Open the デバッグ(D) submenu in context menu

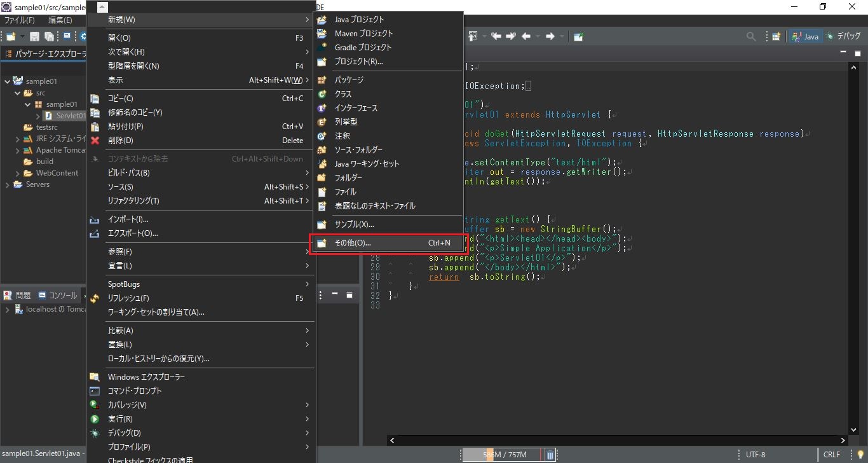[201, 433]
